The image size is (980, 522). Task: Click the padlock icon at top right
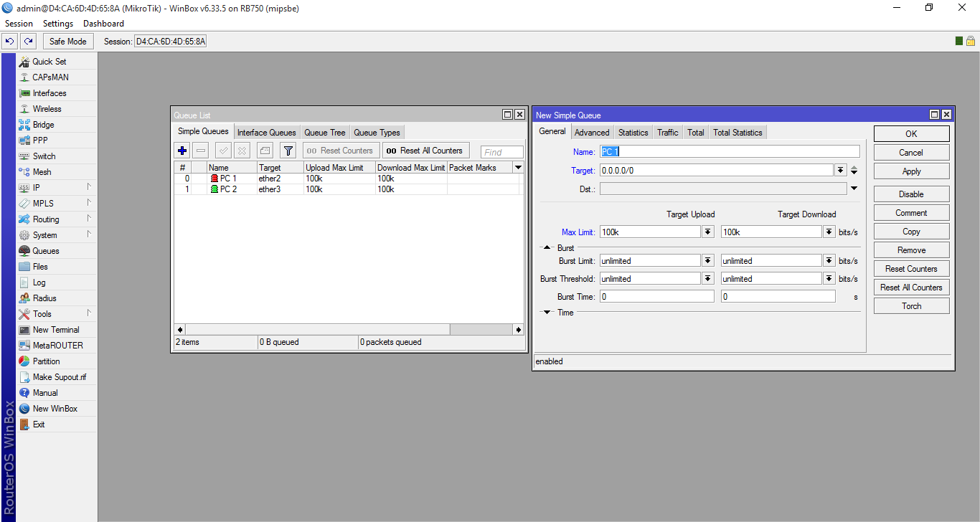[970, 41]
